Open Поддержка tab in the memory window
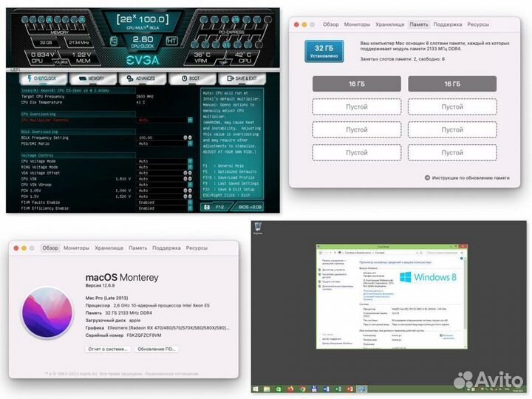Image resolution: width=532 pixels, height=399 pixels. pos(448,24)
